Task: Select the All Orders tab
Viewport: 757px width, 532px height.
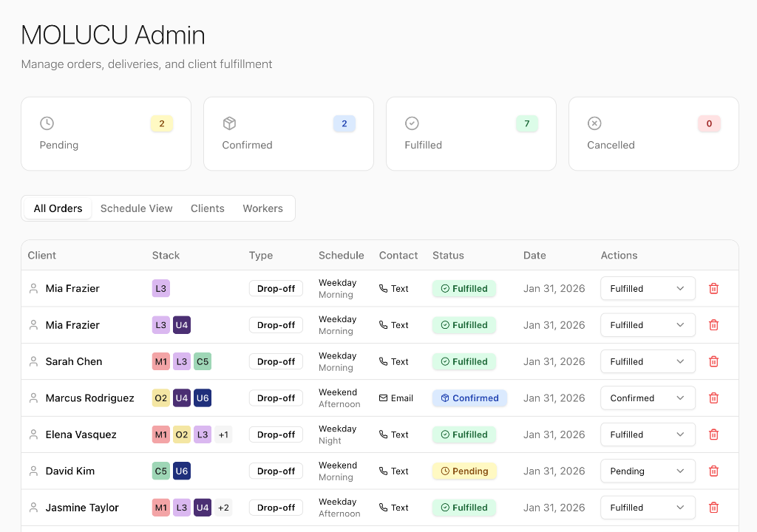Action: [x=58, y=208]
